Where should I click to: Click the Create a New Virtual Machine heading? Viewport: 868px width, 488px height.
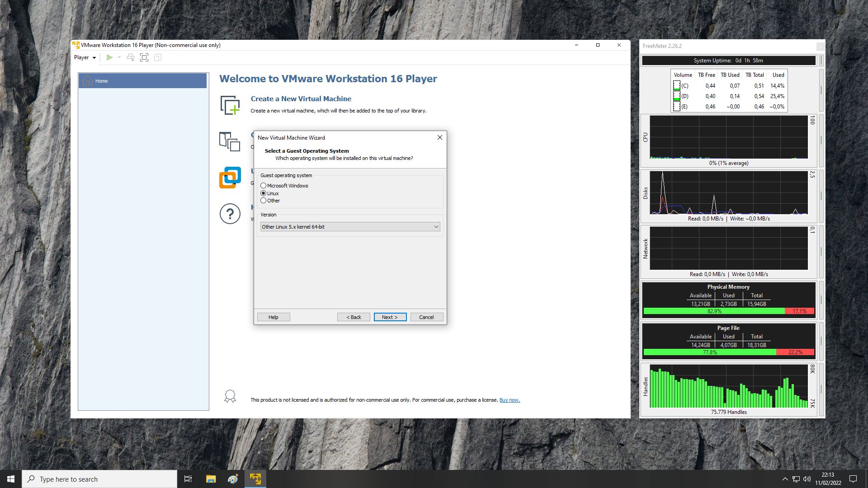(301, 99)
